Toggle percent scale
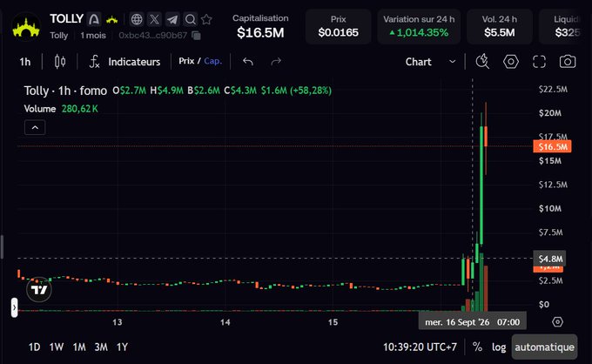Viewport: 592px width, 364px height. pyautogui.click(x=477, y=347)
